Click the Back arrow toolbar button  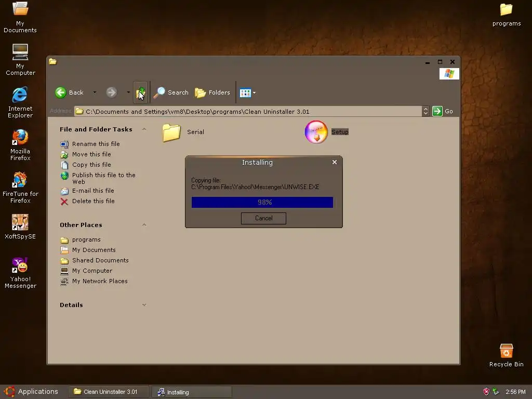pyautogui.click(x=69, y=92)
